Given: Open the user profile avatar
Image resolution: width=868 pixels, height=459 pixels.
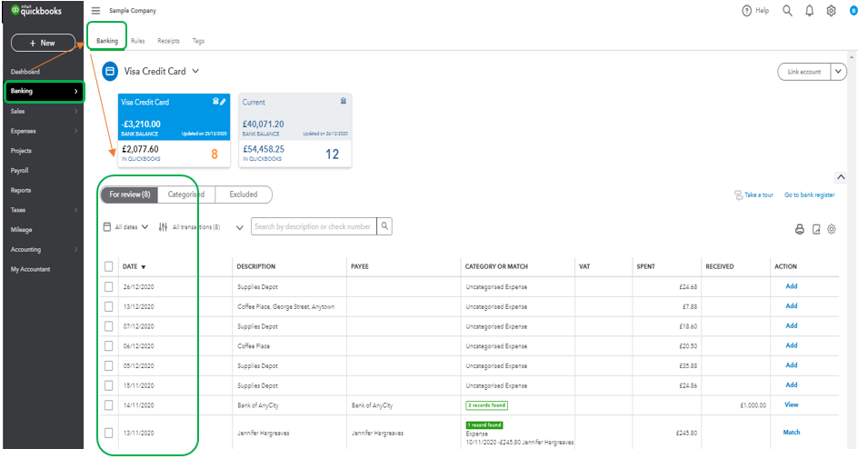Looking at the screenshot, I should click(853, 11).
